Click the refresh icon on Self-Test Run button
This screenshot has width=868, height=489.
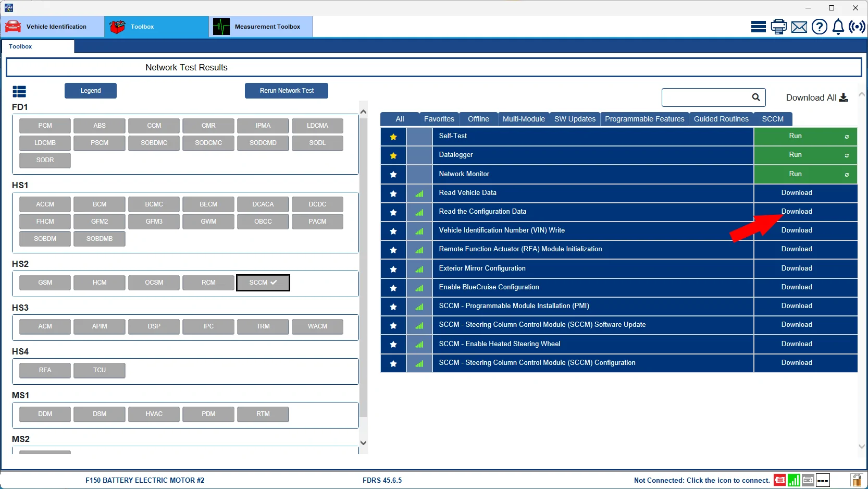pyautogui.click(x=847, y=137)
